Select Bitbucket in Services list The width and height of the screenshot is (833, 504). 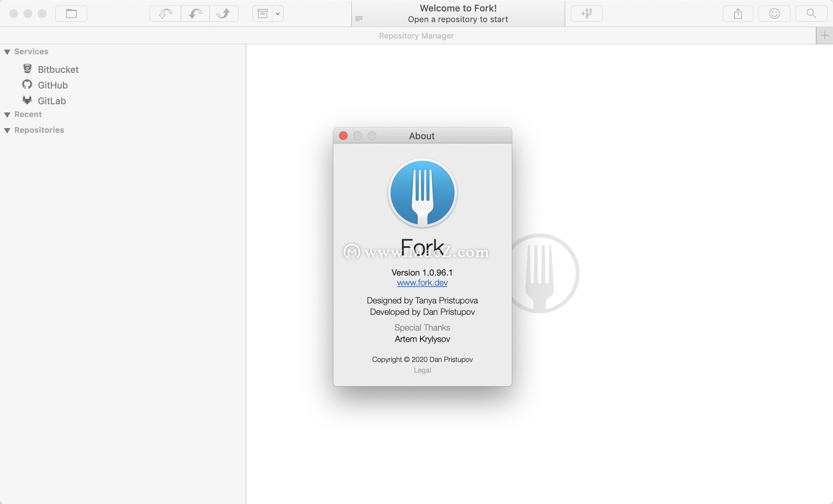123,69
